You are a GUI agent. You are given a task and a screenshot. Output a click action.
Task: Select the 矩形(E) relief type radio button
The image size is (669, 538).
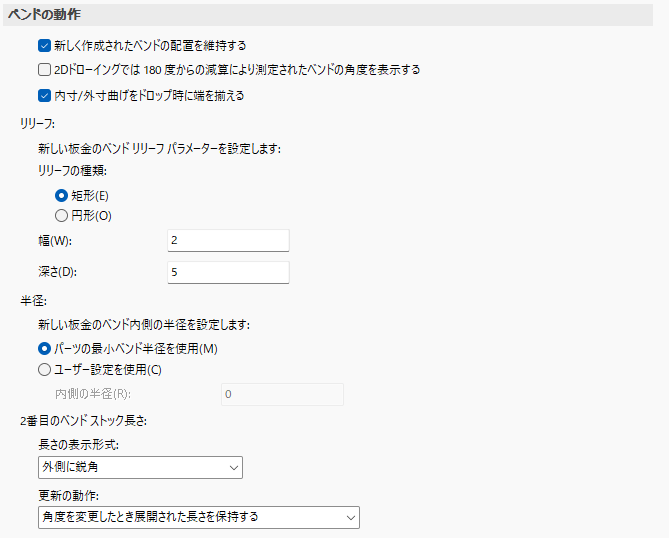tap(61, 195)
